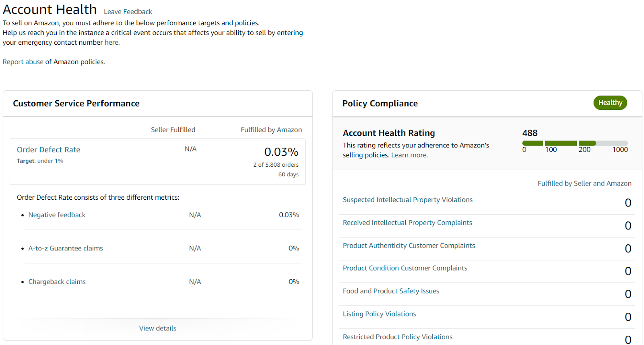Open the emergency contact 'here' link

pos(111,42)
